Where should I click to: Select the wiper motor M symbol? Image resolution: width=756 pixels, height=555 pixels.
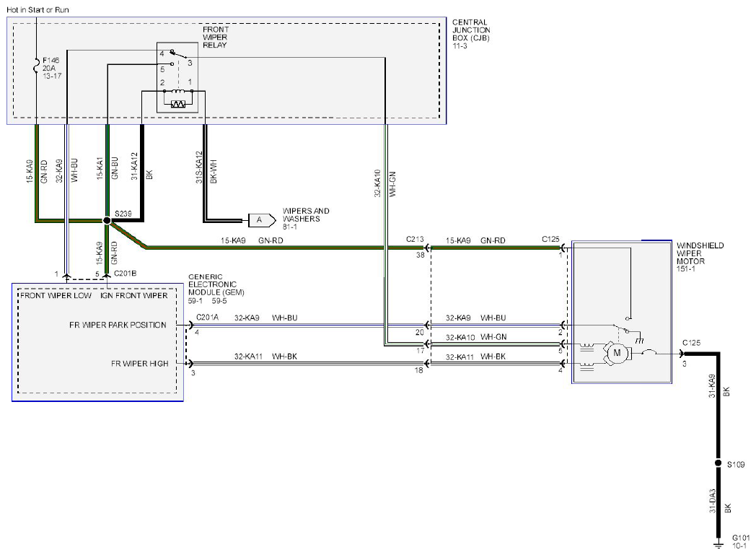click(617, 353)
